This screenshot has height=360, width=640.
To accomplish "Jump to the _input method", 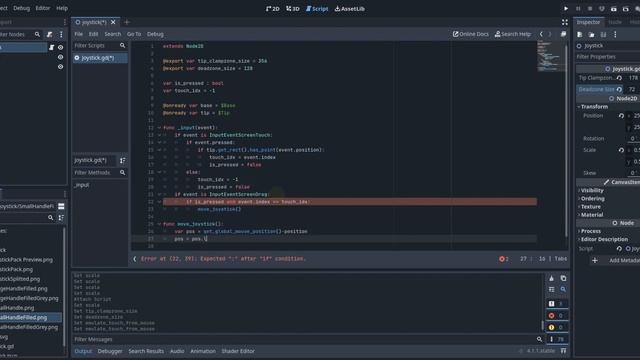I will (82, 185).
